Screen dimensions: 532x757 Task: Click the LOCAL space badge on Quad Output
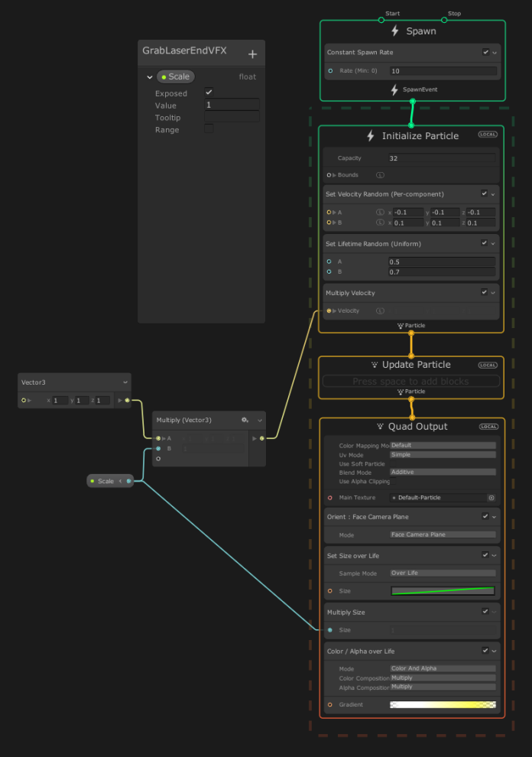pos(488,426)
